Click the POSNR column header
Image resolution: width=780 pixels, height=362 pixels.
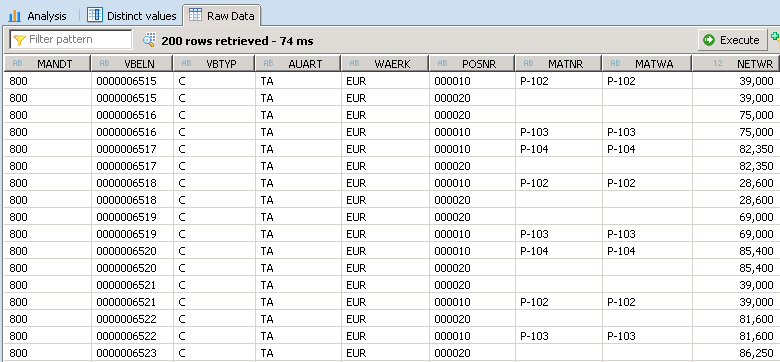click(472, 64)
